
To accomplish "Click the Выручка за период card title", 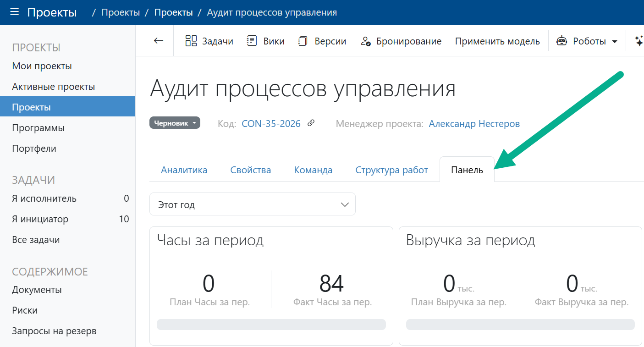I will coord(471,240).
